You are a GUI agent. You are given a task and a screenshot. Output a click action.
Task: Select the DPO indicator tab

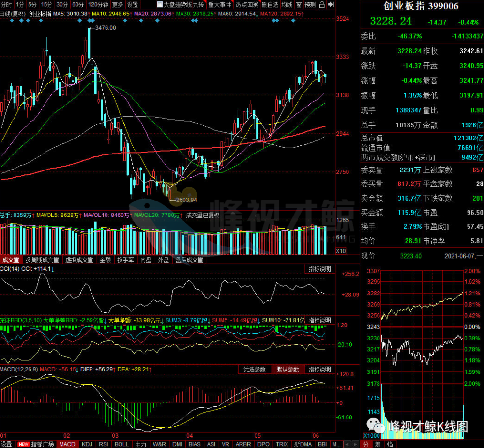click(x=263, y=444)
